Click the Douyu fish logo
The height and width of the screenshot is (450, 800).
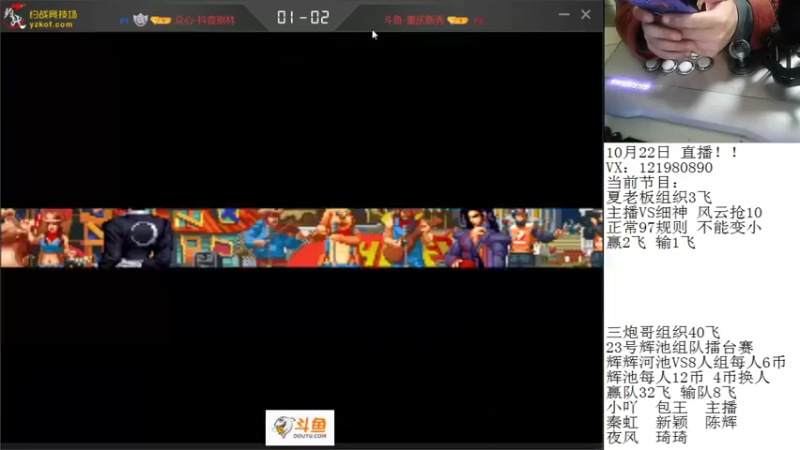[300, 428]
